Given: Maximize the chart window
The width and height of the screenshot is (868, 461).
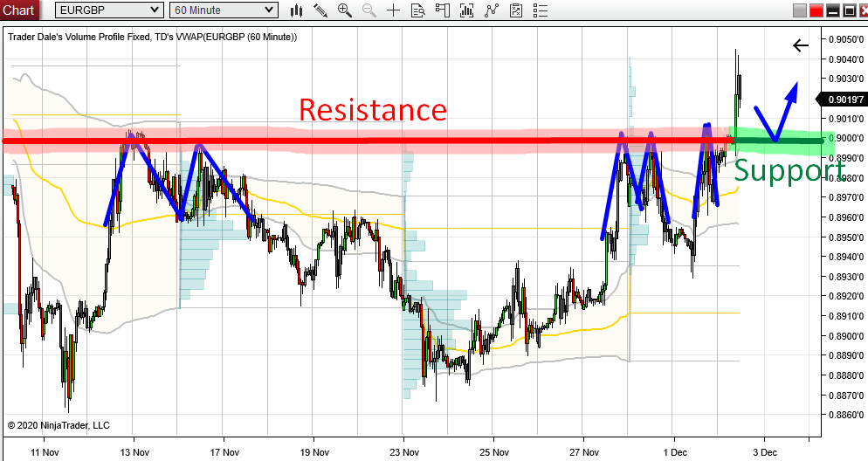Looking at the screenshot, I should coord(849,10).
